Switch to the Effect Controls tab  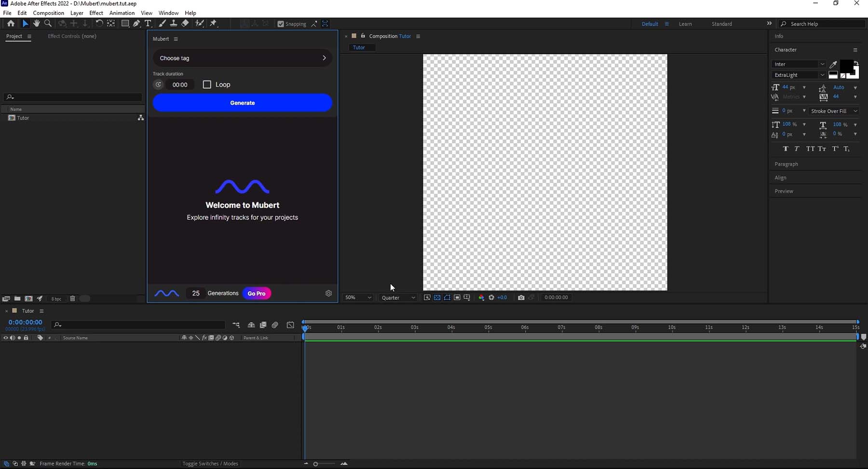(71, 36)
